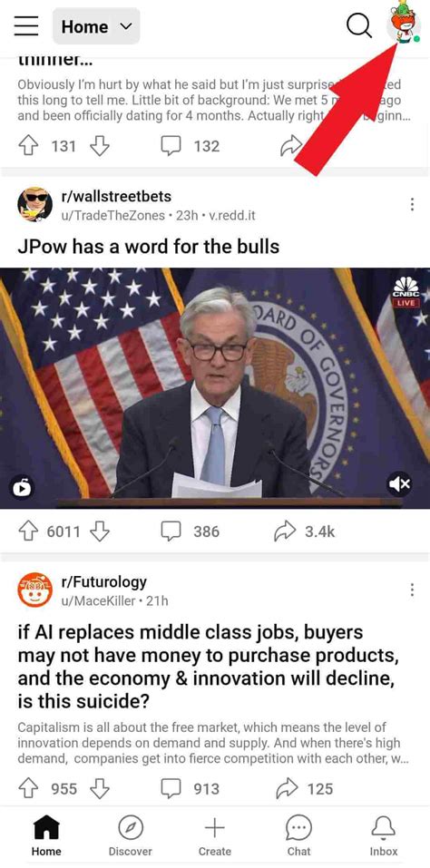The height and width of the screenshot is (868, 430).
Task: Expand the Home feed dropdown
Action: click(x=96, y=26)
